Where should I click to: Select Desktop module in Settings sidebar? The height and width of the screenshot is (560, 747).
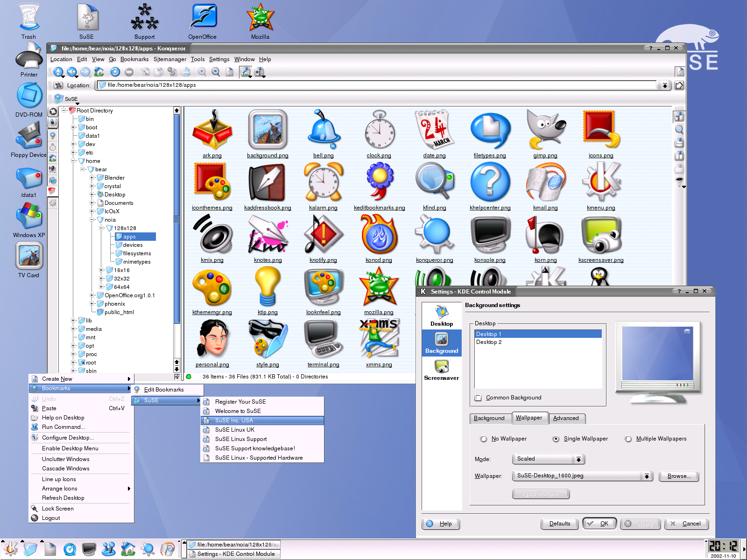441,315
